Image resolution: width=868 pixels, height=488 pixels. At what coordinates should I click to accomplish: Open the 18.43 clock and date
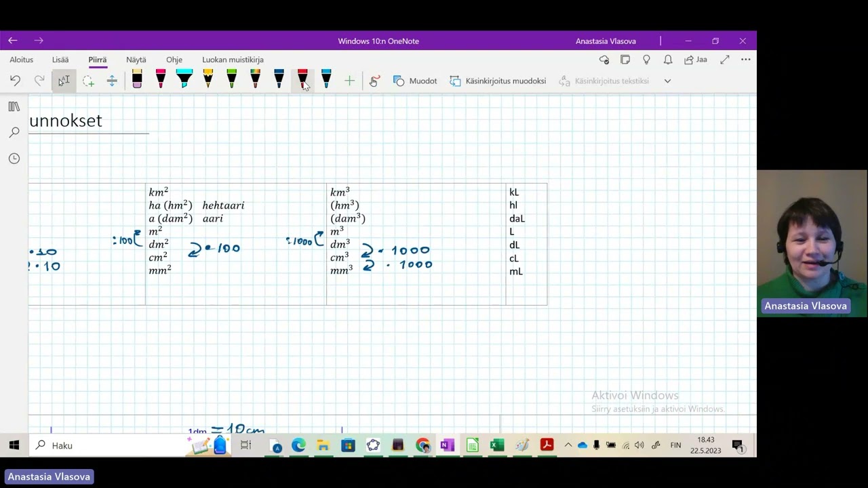click(706, 445)
